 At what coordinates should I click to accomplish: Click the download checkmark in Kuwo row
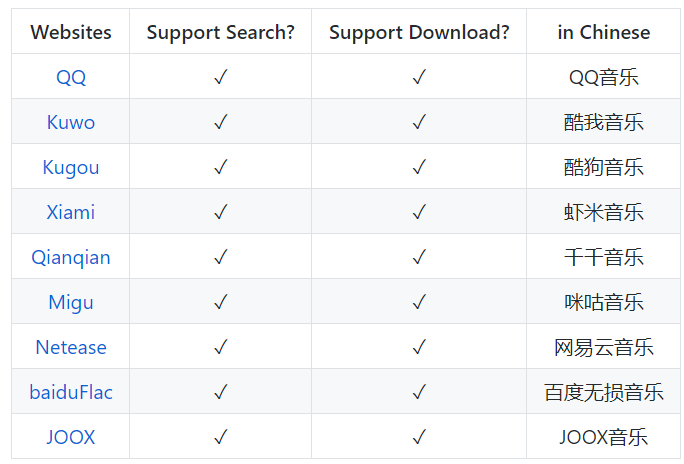click(x=419, y=122)
